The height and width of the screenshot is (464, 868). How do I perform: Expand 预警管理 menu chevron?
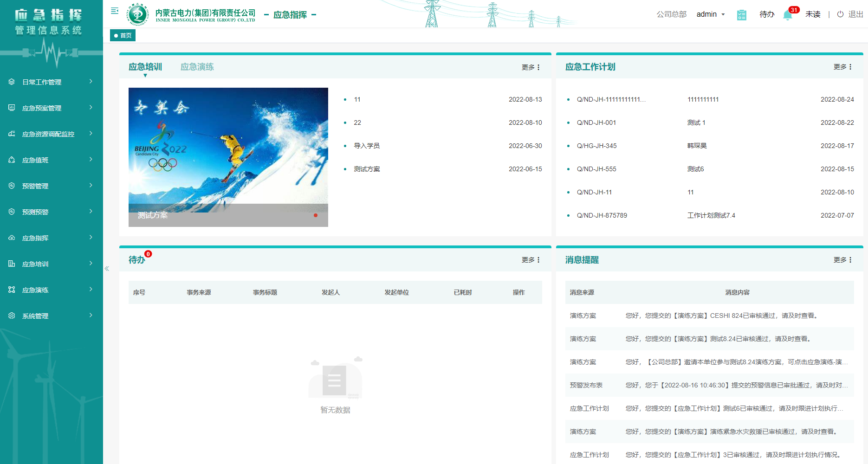point(91,186)
